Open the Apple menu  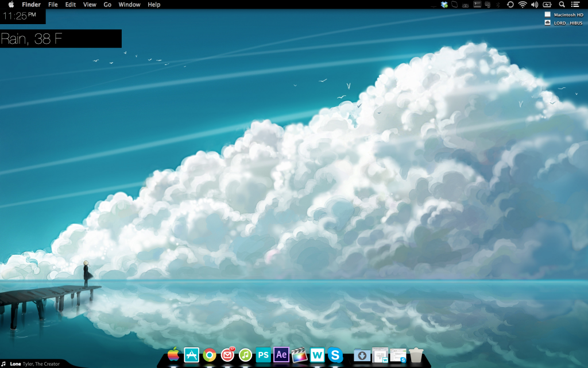[x=11, y=5]
